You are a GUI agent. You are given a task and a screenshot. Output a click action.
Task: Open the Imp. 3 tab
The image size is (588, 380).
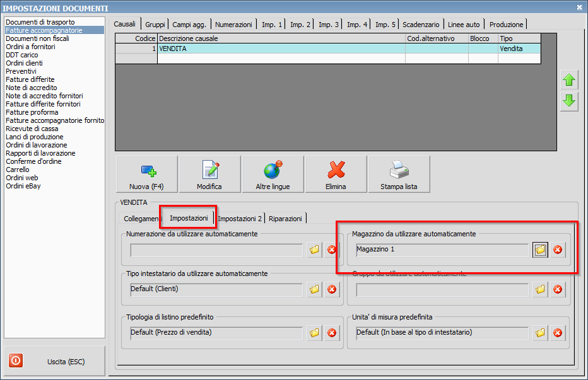tap(329, 25)
